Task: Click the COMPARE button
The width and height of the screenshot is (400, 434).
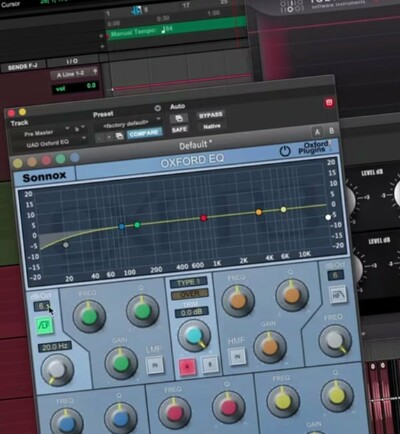Action: (x=144, y=134)
